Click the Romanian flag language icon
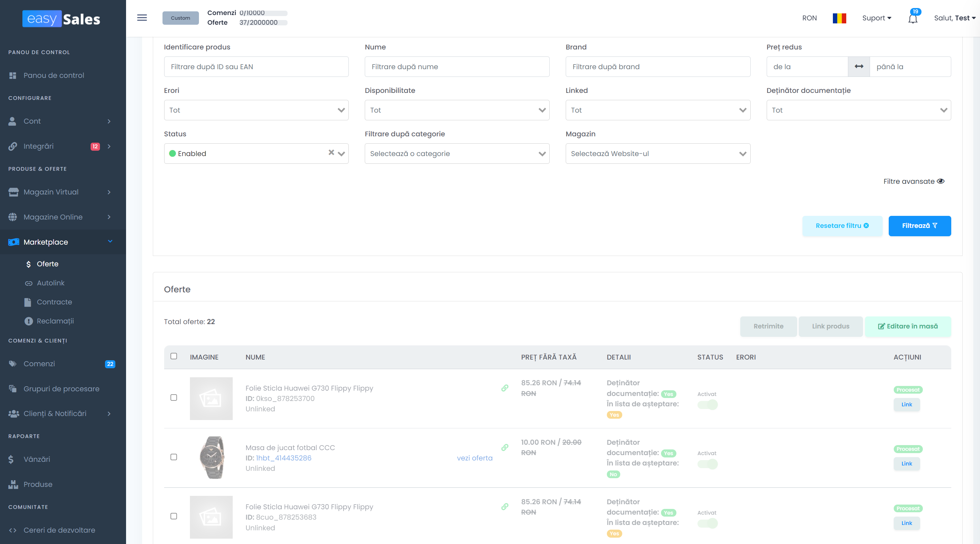This screenshot has width=980, height=544. coord(839,18)
